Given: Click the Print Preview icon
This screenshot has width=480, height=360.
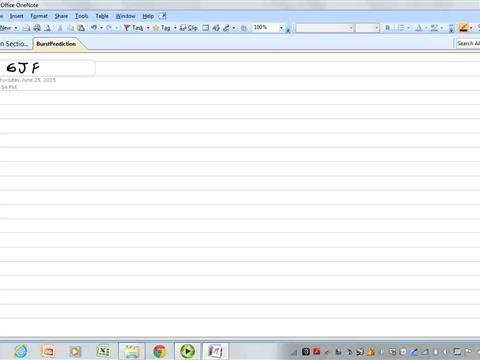Looking at the screenshot, I should coord(48,28).
